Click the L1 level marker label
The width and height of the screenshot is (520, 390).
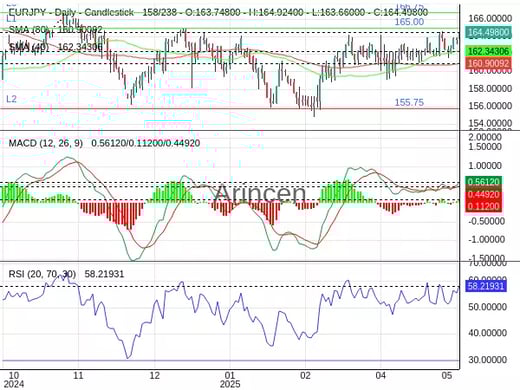(11, 19)
